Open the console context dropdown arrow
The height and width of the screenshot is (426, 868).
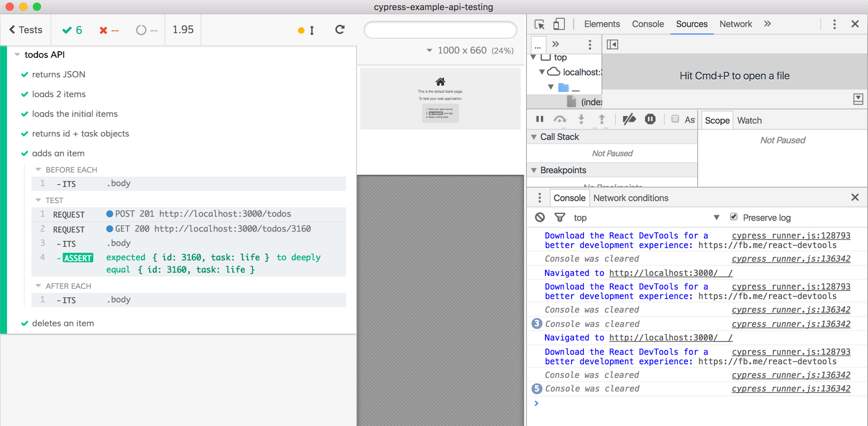[x=717, y=217]
